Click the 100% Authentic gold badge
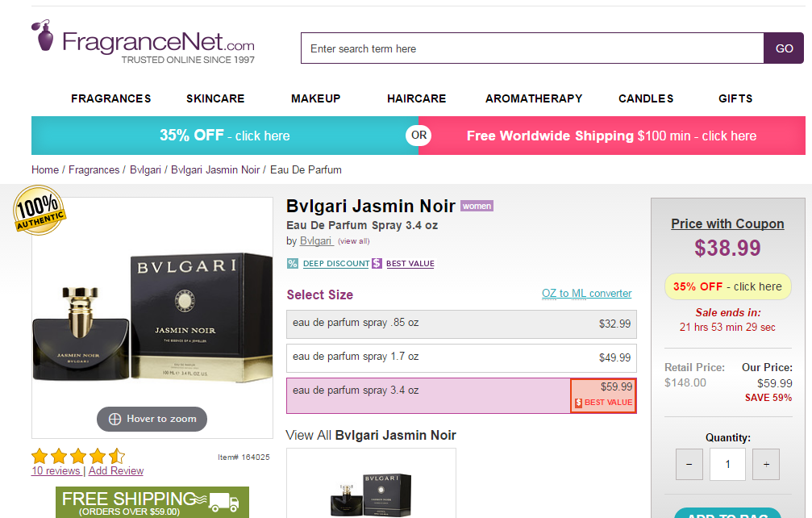812x518 pixels. point(40,212)
